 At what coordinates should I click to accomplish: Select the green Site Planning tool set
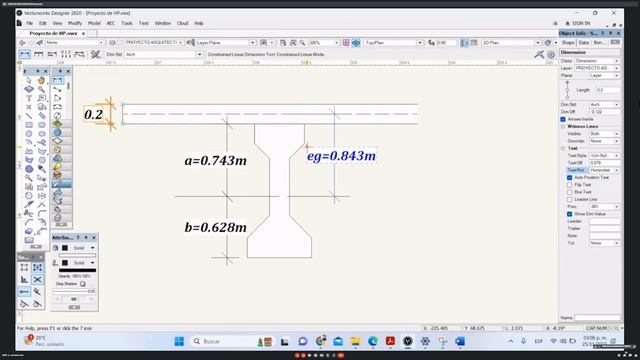pos(58,124)
